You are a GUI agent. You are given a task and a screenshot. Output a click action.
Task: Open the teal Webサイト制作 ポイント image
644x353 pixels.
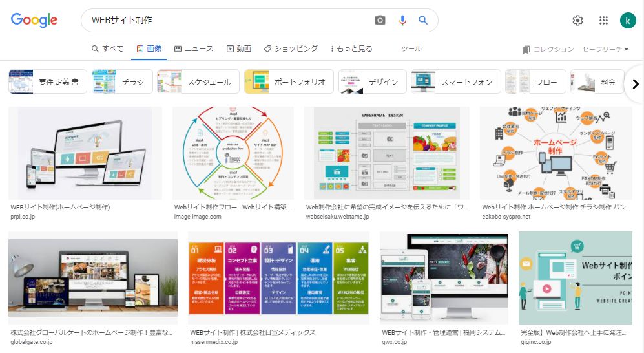click(x=576, y=278)
